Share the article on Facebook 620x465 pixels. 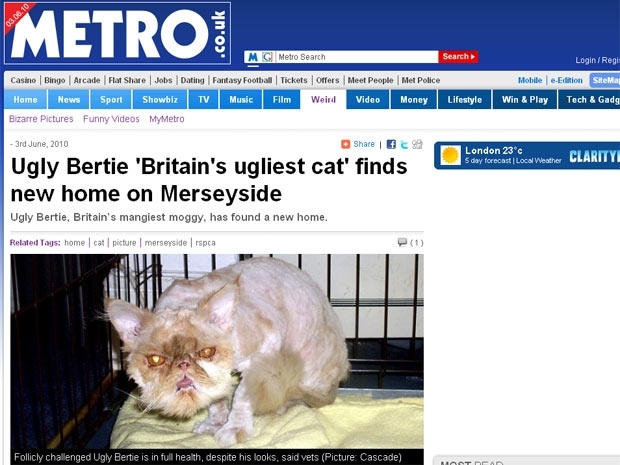(x=391, y=144)
